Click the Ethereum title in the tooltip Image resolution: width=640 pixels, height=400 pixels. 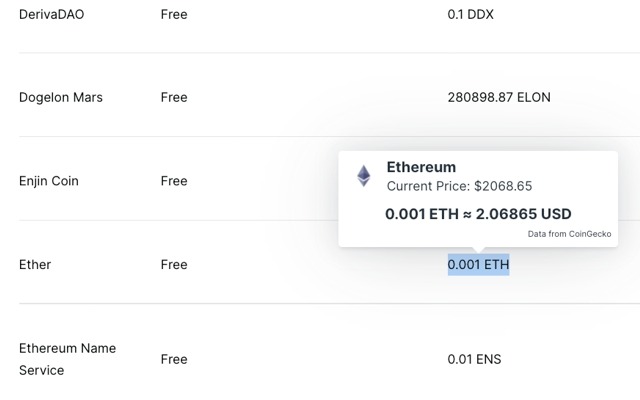pos(421,167)
